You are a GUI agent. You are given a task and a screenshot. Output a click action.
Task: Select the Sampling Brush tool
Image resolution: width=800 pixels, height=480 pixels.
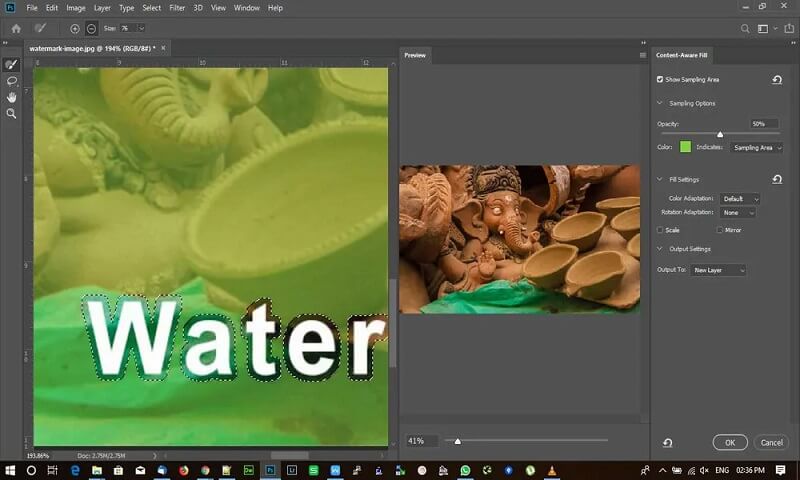[12, 64]
